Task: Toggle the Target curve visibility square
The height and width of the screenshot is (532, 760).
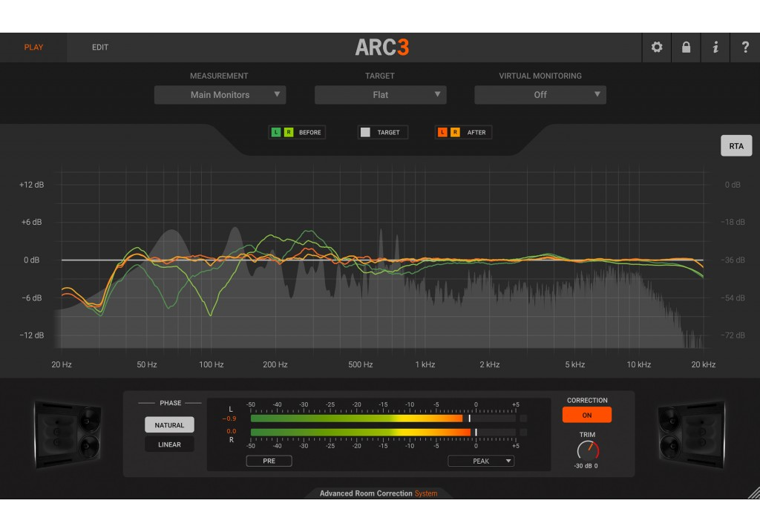Action: tap(365, 132)
